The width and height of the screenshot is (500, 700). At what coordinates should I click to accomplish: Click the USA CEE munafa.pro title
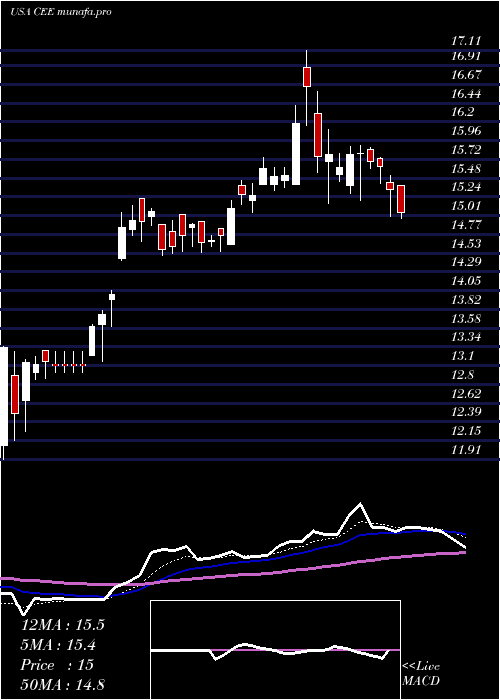(x=60, y=12)
